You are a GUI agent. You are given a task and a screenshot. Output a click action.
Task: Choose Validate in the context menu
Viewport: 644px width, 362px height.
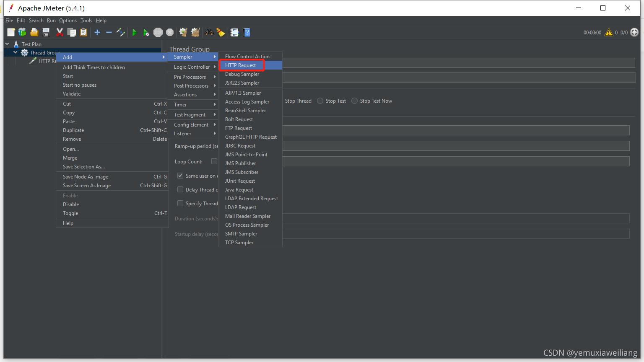112,93
